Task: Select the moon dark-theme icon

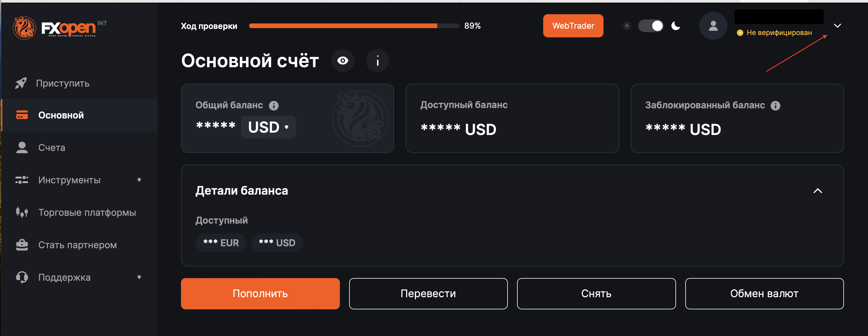Action: pos(676,26)
